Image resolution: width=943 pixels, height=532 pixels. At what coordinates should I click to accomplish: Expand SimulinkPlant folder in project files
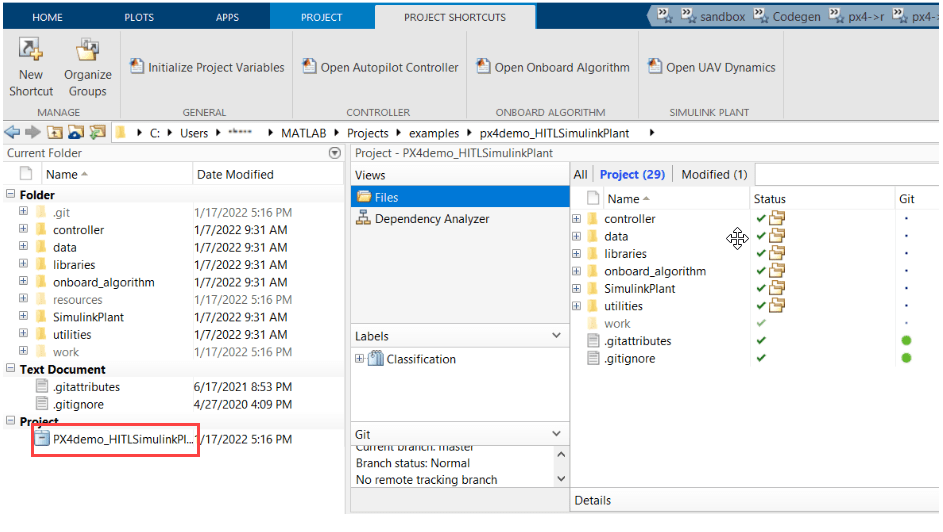(x=576, y=289)
